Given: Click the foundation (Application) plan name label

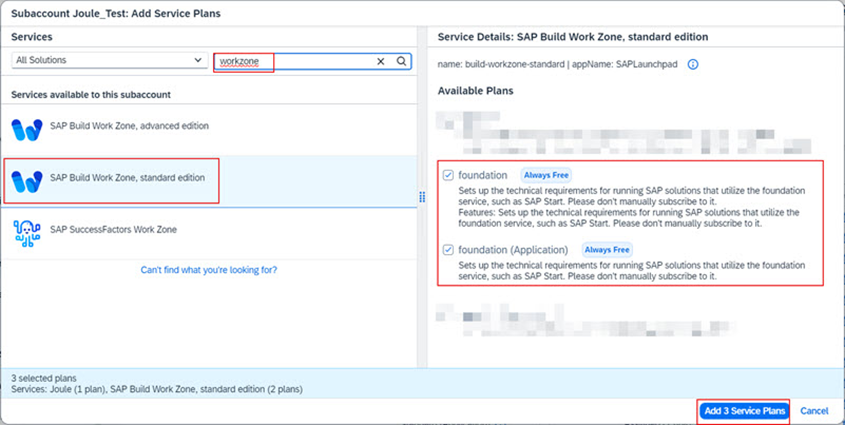Looking at the screenshot, I should [x=513, y=249].
